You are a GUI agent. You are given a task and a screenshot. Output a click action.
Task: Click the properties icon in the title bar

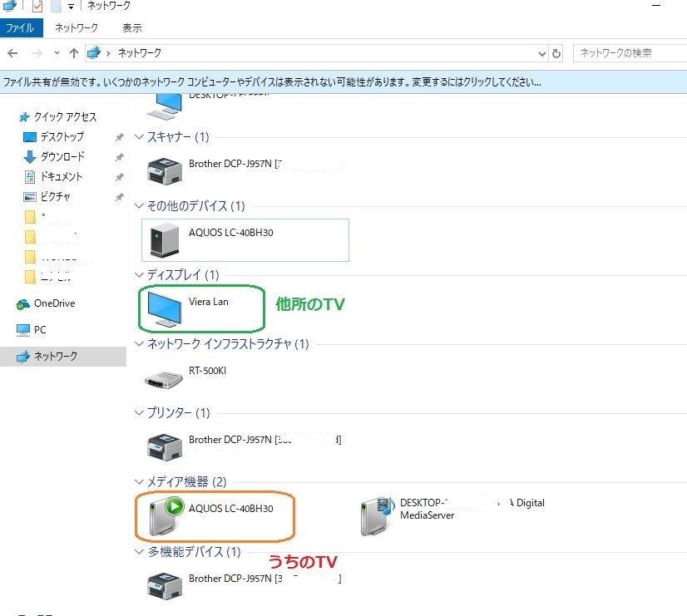tap(37, 6)
